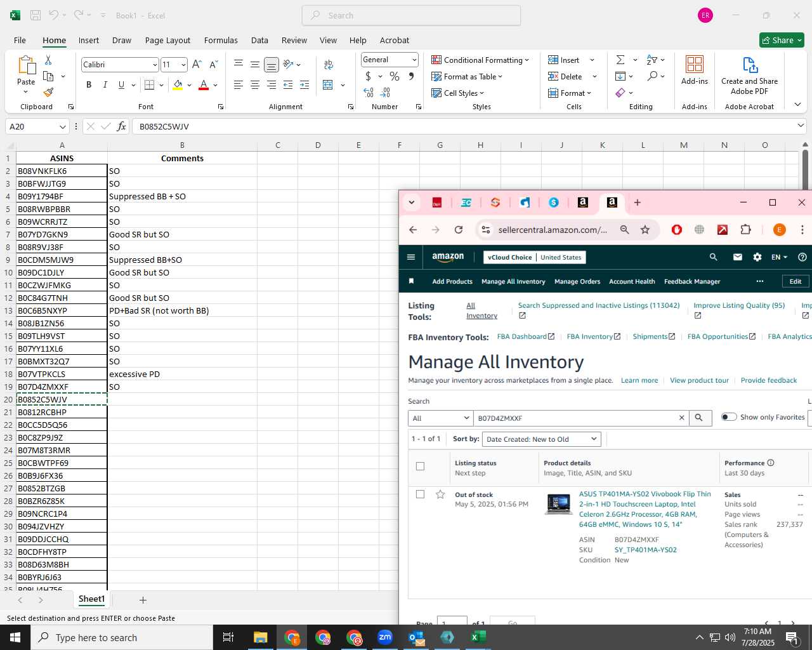
Task: Open File Explorer from taskbar
Action: pyautogui.click(x=261, y=637)
